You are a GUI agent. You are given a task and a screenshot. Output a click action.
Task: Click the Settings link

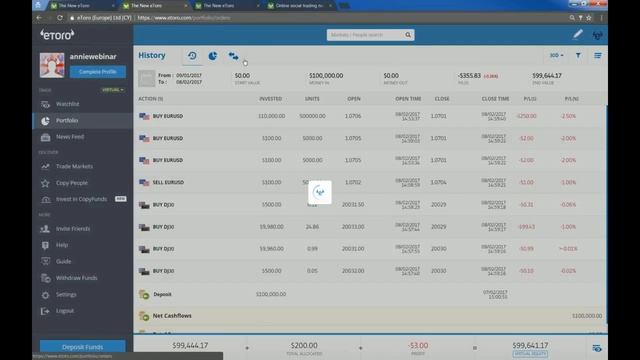coord(66,295)
